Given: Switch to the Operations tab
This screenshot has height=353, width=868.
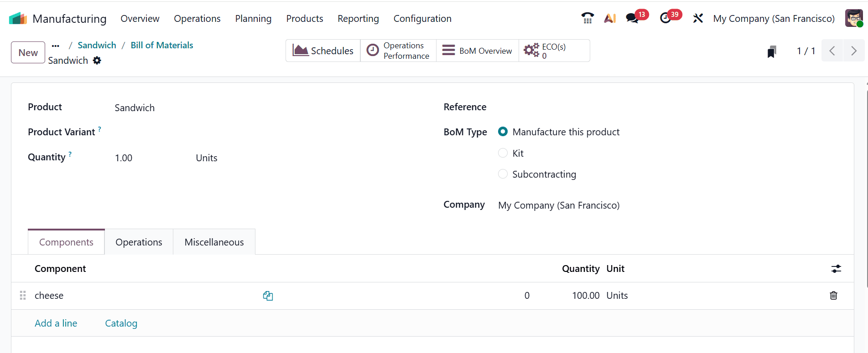Looking at the screenshot, I should [138, 242].
